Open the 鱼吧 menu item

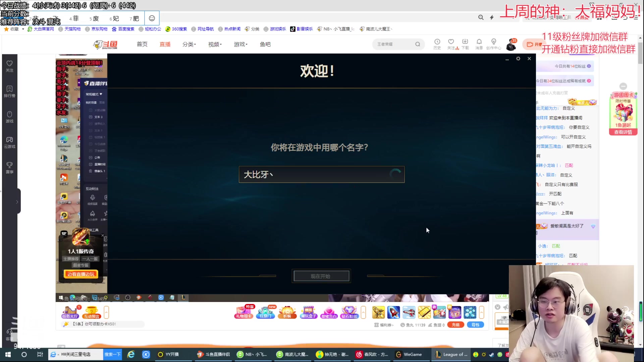265,44
